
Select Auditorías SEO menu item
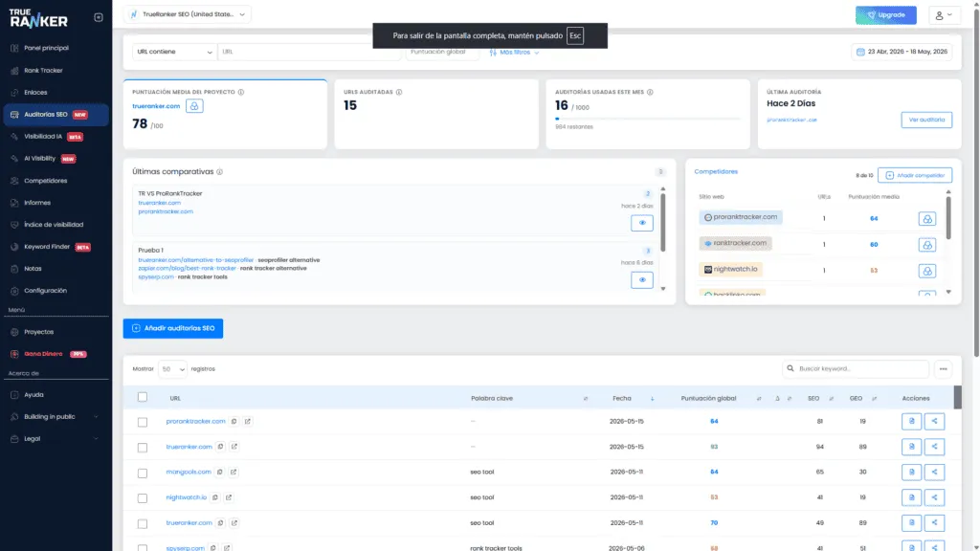pos(56,115)
